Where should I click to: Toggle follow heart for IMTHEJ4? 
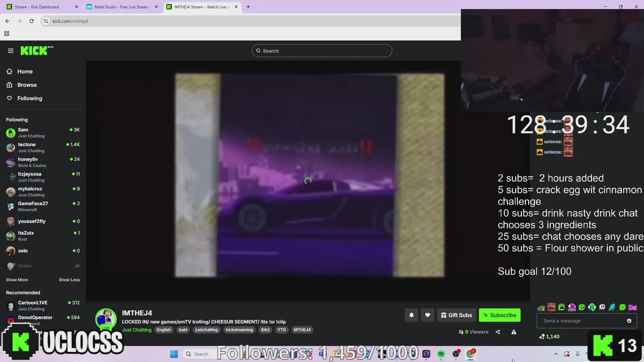pos(428,315)
